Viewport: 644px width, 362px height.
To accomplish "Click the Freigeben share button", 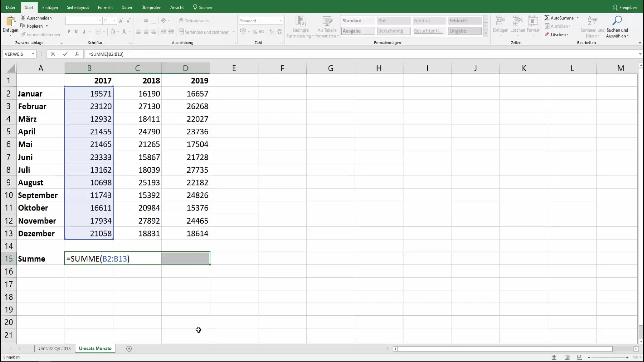I will coord(625,7).
